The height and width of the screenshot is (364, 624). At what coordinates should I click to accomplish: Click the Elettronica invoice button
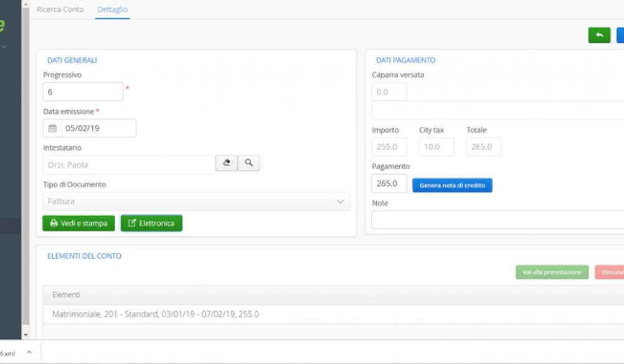point(151,223)
